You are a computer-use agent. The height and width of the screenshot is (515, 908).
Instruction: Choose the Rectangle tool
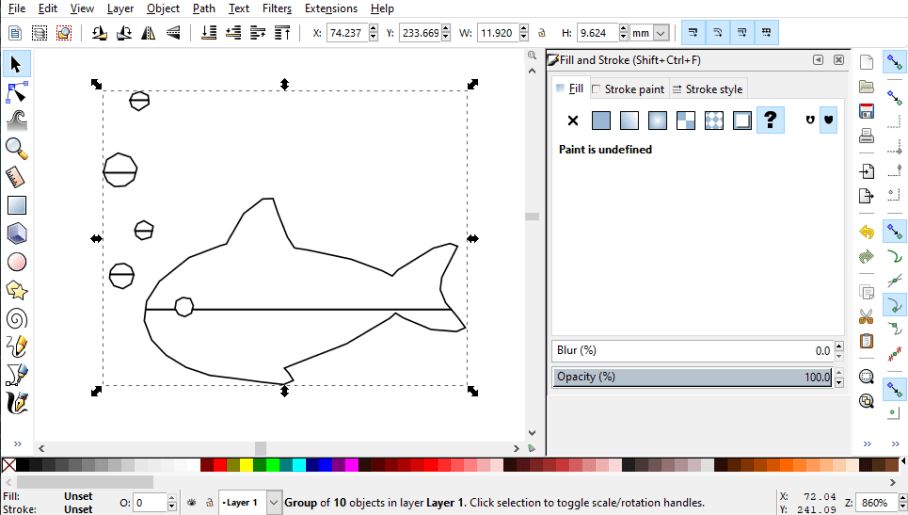17,206
